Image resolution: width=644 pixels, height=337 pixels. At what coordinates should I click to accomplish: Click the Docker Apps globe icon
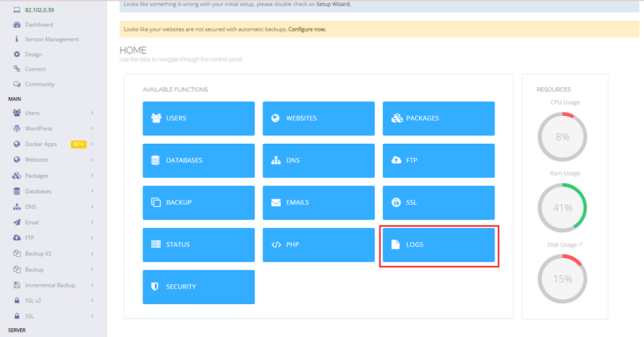pos(17,144)
